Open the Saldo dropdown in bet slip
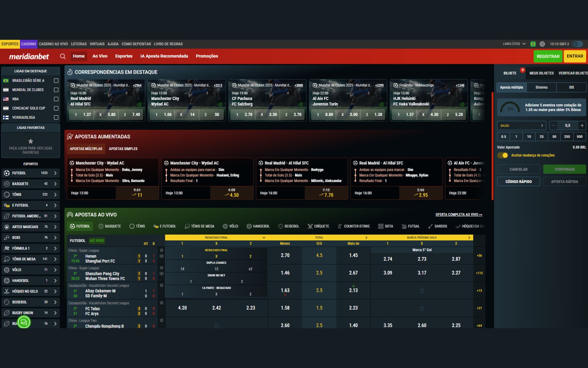 click(x=521, y=125)
